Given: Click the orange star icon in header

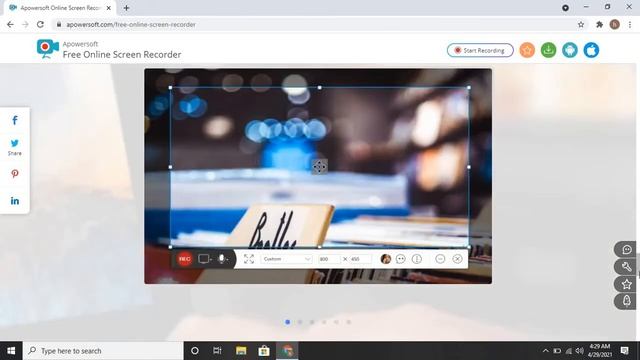Looking at the screenshot, I should pos(527,50).
